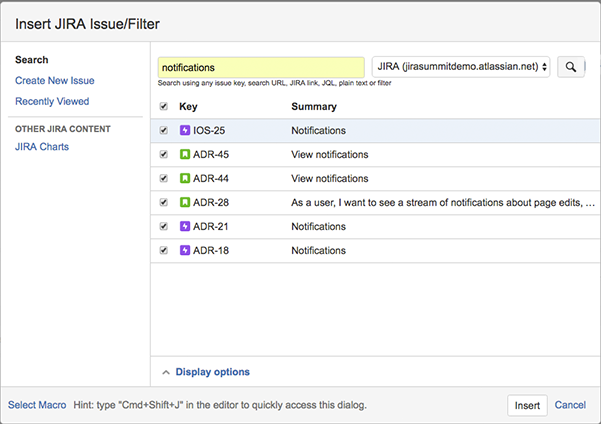The height and width of the screenshot is (424, 601).
Task: Select the Search tab in the sidebar
Action: pos(32,60)
